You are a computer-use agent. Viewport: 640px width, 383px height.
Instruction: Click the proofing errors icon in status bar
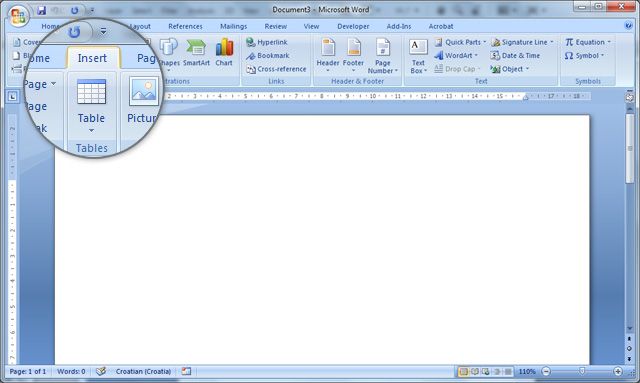pos(101,371)
